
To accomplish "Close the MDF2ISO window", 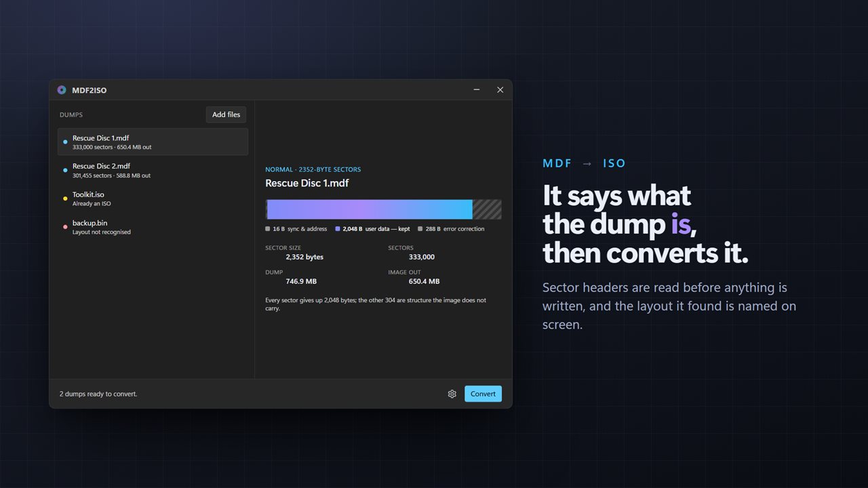I will point(500,89).
